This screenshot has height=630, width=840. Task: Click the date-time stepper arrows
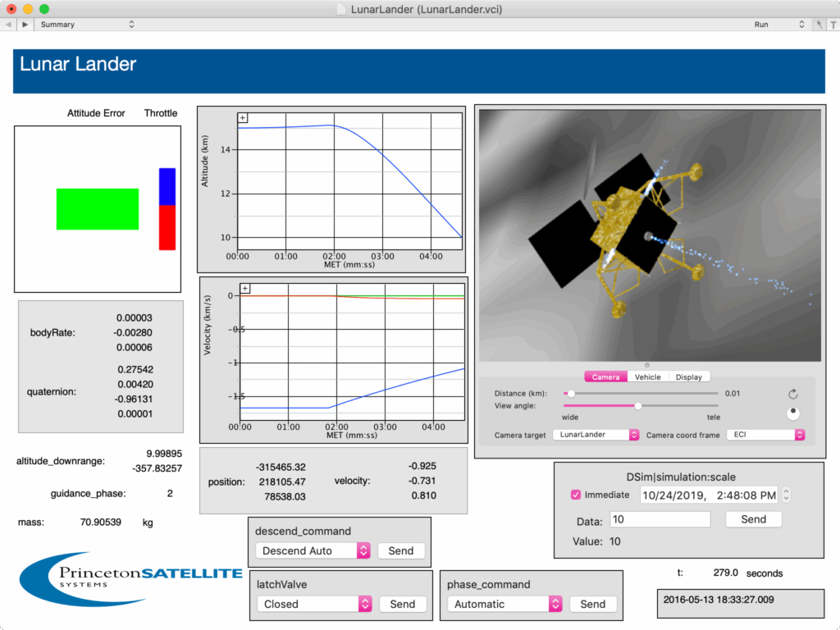[x=786, y=495]
